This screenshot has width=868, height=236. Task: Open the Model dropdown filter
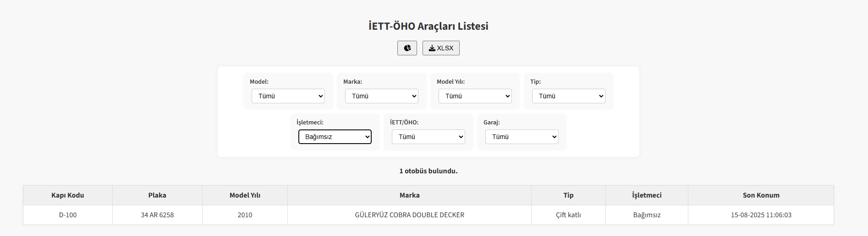[x=288, y=96]
